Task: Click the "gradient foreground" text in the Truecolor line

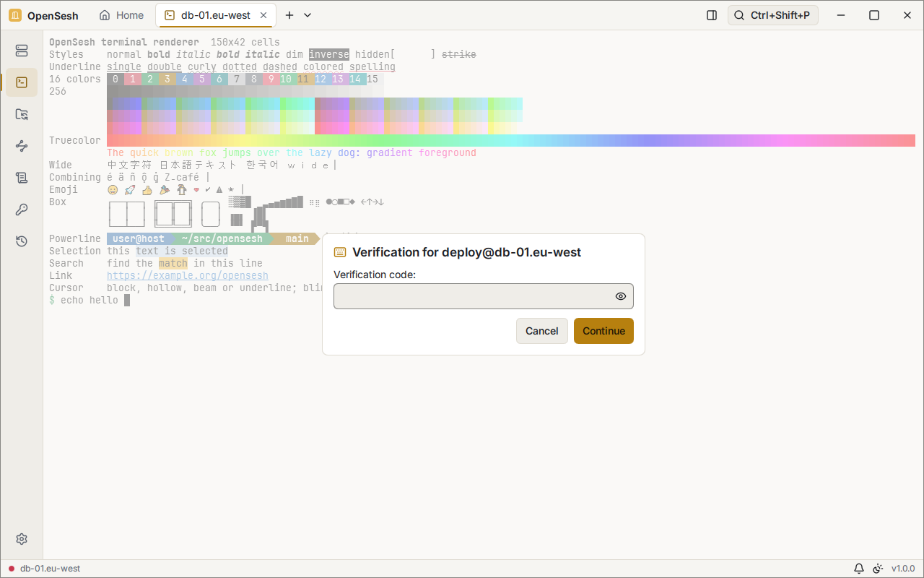Action: click(422, 152)
